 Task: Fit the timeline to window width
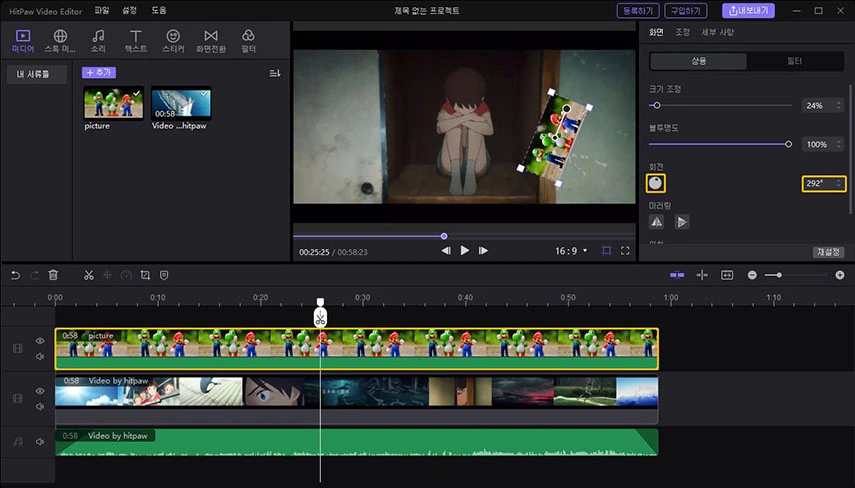727,275
